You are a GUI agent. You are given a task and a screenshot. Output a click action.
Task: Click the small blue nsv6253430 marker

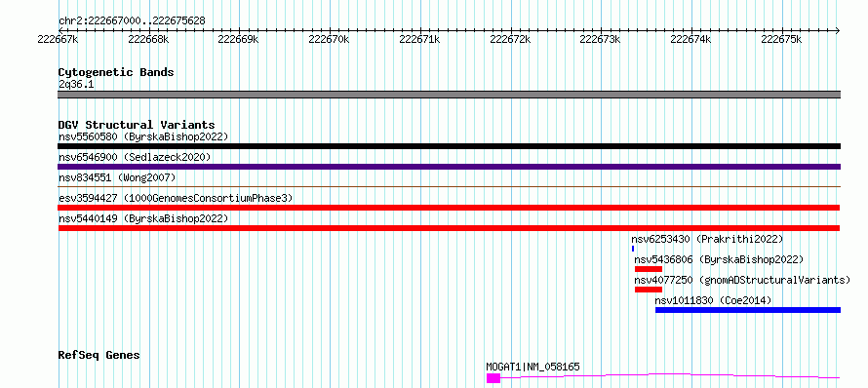633,249
